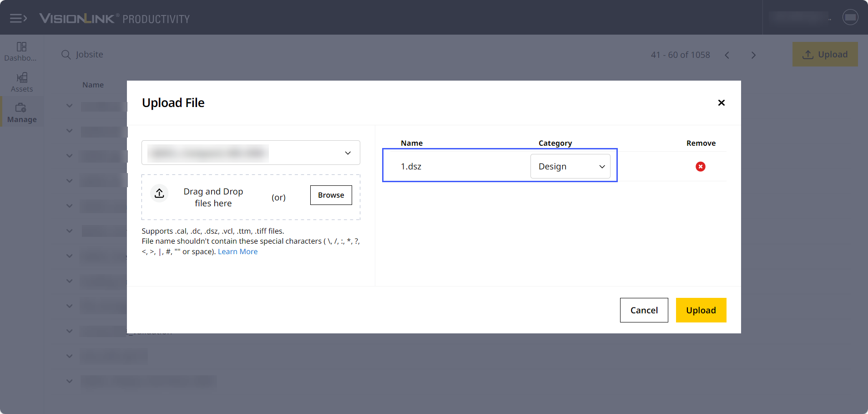Click the Jobsite search magnifier icon

point(66,55)
